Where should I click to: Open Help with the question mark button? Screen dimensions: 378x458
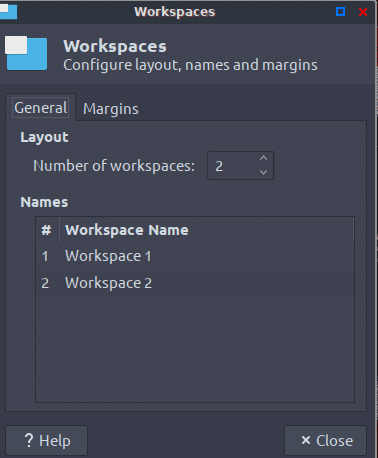pyautogui.click(x=47, y=440)
